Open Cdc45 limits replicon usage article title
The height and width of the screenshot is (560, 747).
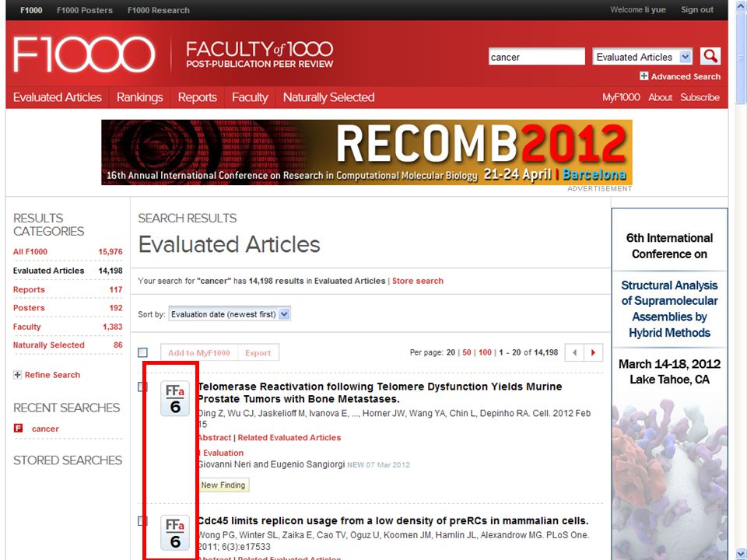pyautogui.click(x=393, y=520)
